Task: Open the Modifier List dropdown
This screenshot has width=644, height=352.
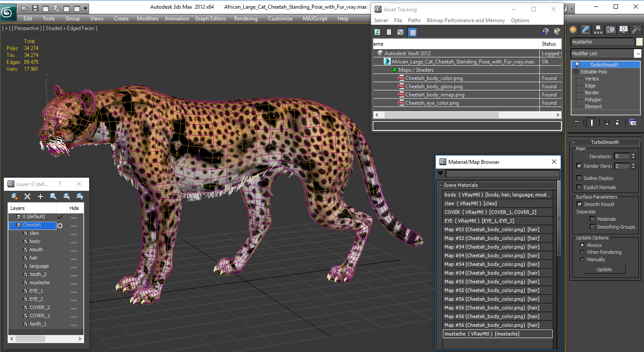Action: (637, 53)
